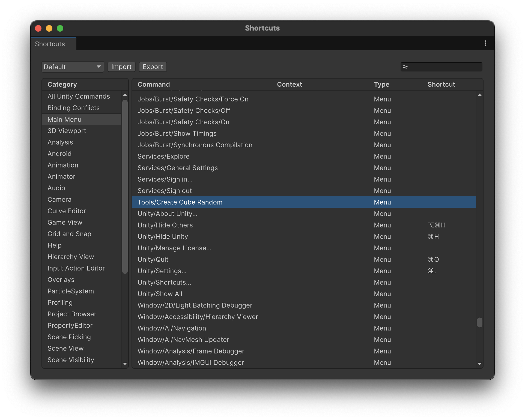Screen dimensions: 525x420
Task: Click command list scroll-up arrow
Action: coord(479,95)
